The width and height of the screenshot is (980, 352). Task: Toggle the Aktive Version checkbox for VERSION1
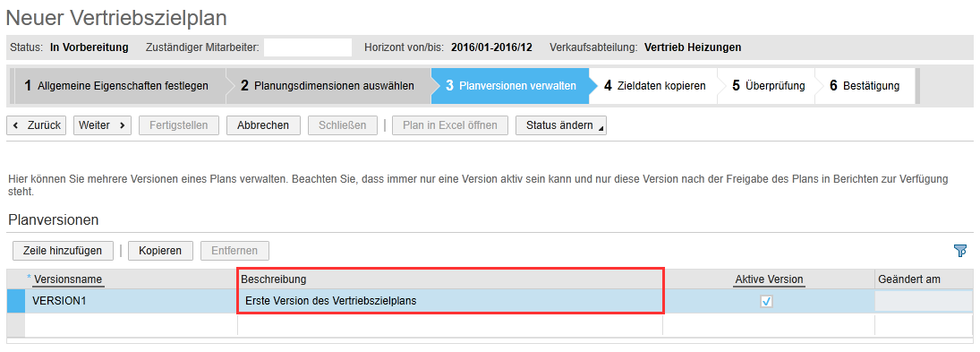pyautogui.click(x=766, y=301)
